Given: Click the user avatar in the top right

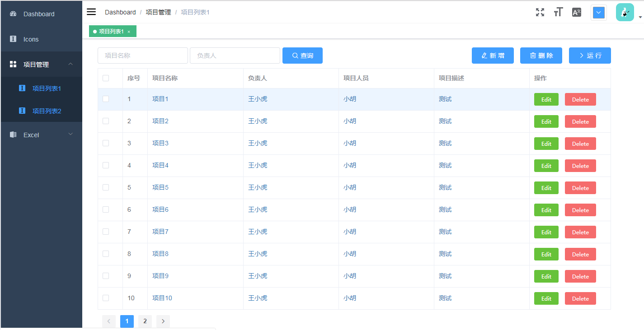Looking at the screenshot, I should point(625,12).
